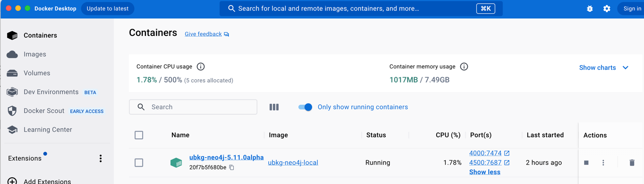Click the Docker Scout shield icon
Image resolution: width=644 pixels, height=184 pixels.
point(12,111)
